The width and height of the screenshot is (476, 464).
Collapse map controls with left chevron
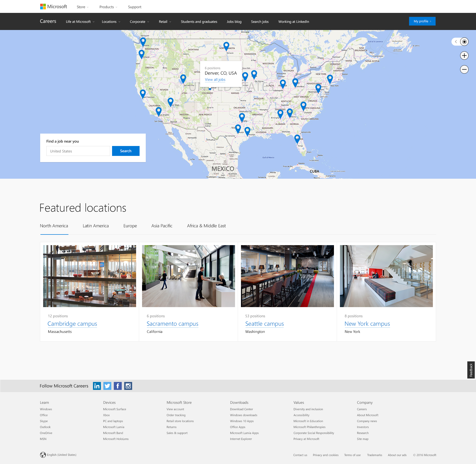point(456,42)
